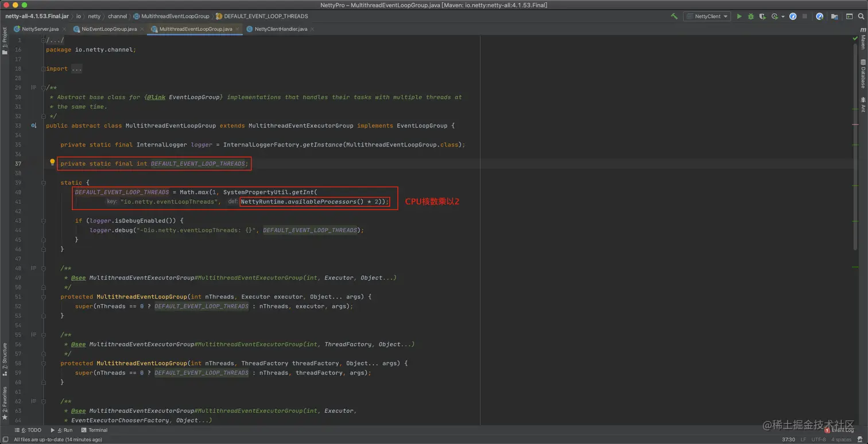Viewport: 868px width, 444px height.
Task: Click the 37:30 caret position indicator
Action: (788, 439)
